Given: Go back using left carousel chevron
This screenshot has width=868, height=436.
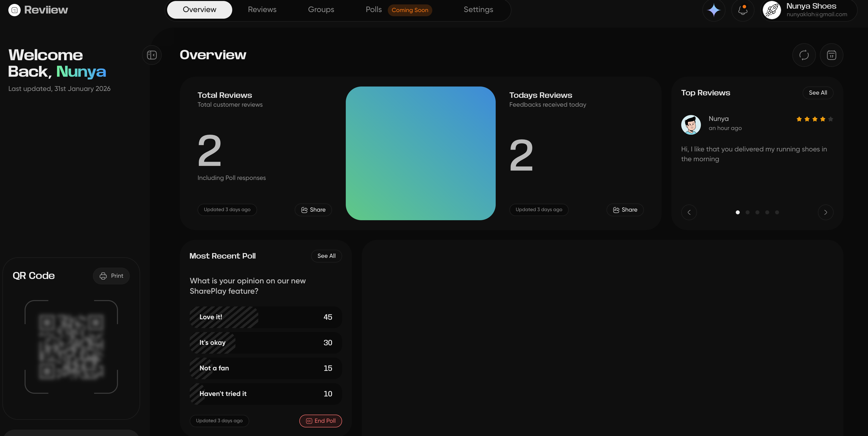Looking at the screenshot, I should 689,212.
